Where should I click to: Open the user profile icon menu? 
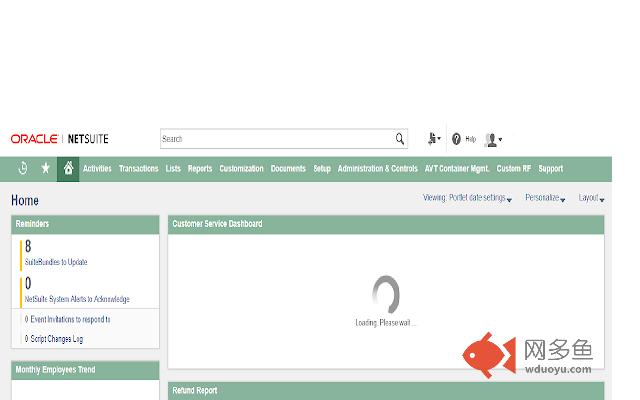click(493, 140)
